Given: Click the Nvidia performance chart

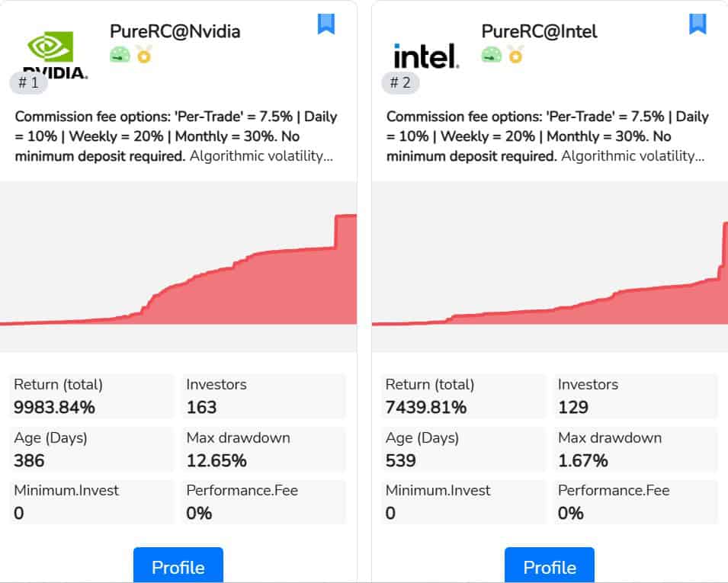Looking at the screenshot, I should (x=178, y=267).
